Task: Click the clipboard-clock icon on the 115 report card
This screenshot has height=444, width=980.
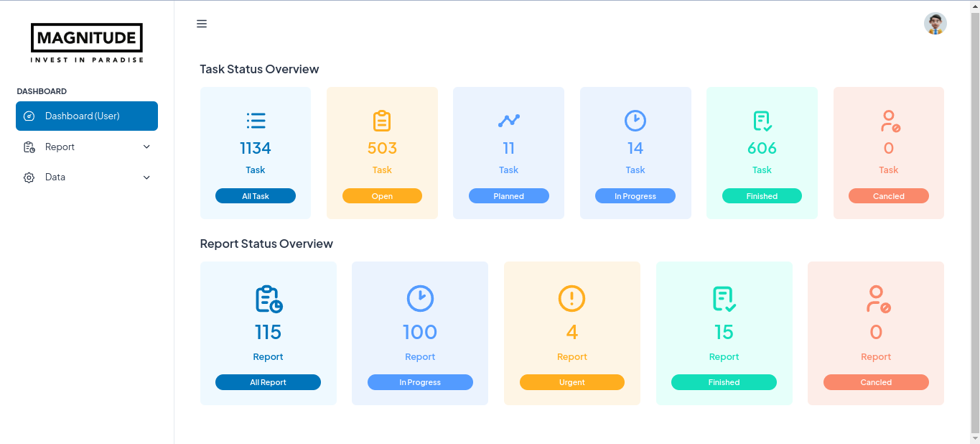Action: click(x=269, y=299)
